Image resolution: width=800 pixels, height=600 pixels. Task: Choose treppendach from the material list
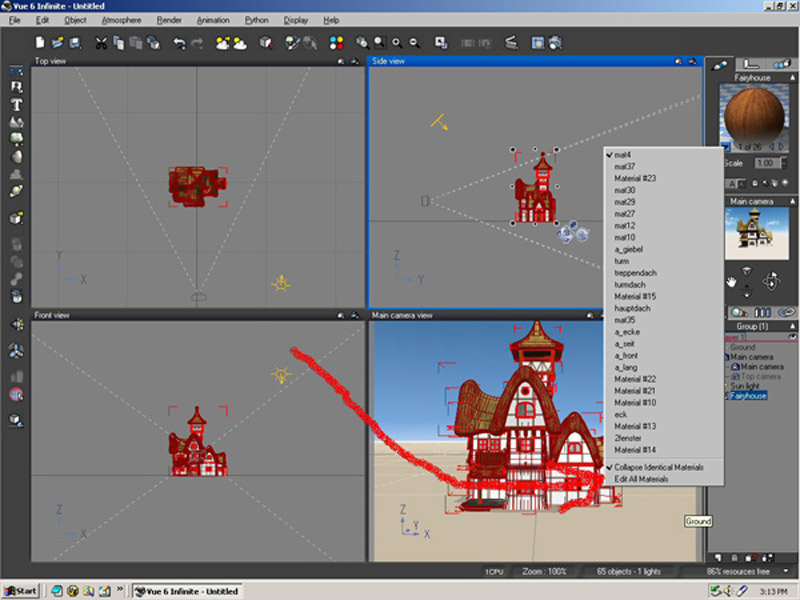point(634,272)
